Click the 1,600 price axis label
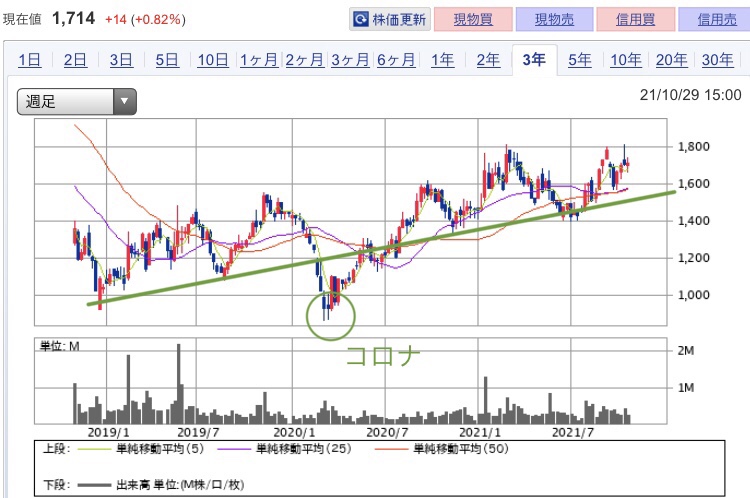The image size is (750, 498). click(x=694, y=184)
